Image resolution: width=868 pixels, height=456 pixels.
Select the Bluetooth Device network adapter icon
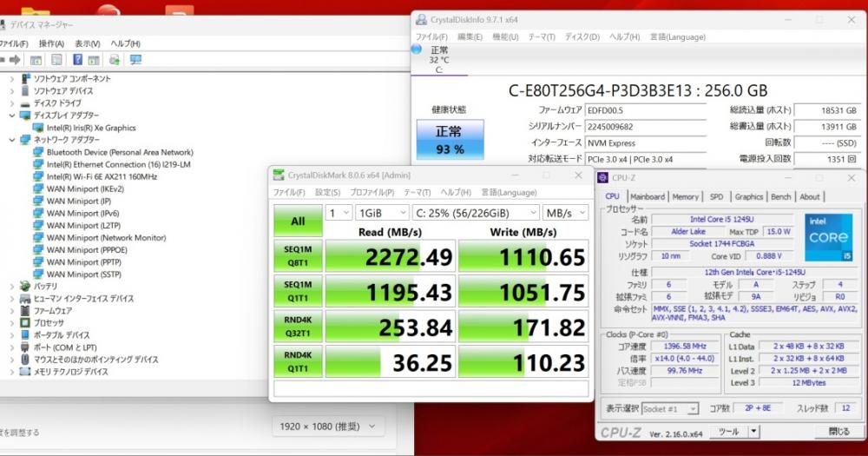coord(38,152)
